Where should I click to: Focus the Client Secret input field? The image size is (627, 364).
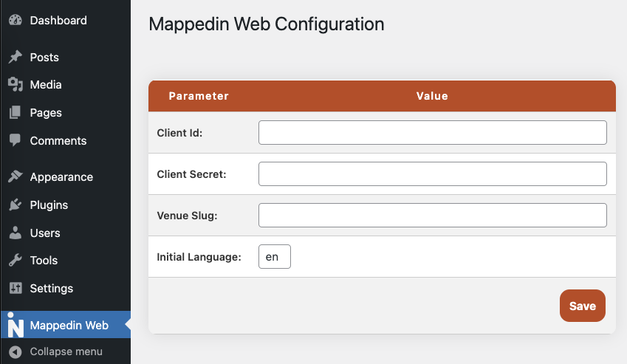(433, 174)
